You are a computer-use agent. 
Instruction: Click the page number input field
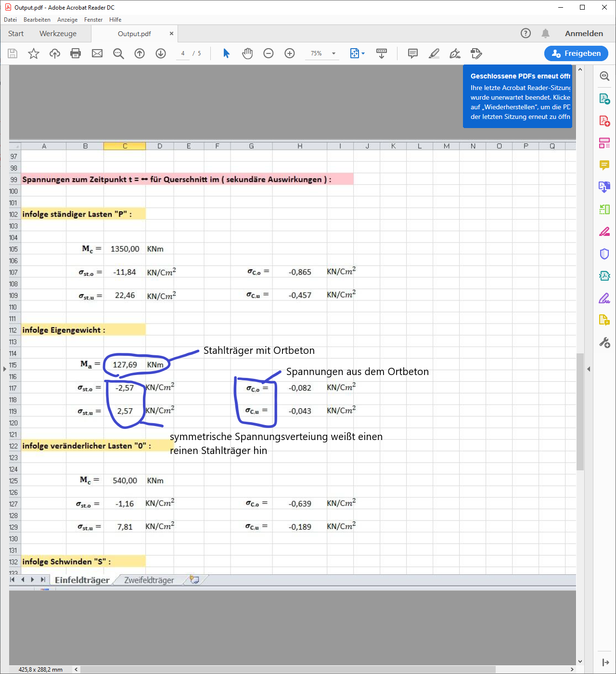click(183, 53)
